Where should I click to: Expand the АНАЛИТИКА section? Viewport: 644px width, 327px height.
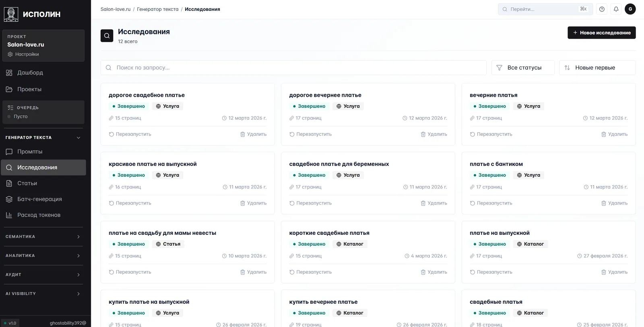click(43, 256)
